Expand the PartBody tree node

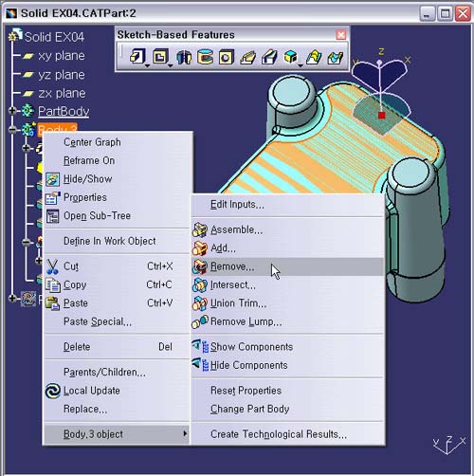[12, 111]
